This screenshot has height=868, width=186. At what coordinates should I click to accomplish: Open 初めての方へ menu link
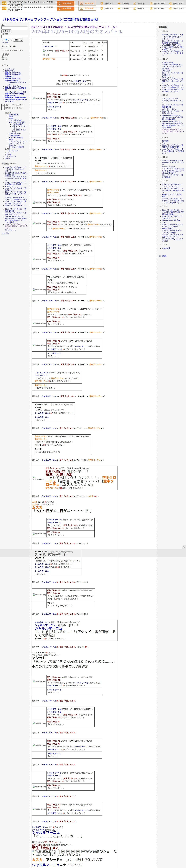click(x=10, y=71)
